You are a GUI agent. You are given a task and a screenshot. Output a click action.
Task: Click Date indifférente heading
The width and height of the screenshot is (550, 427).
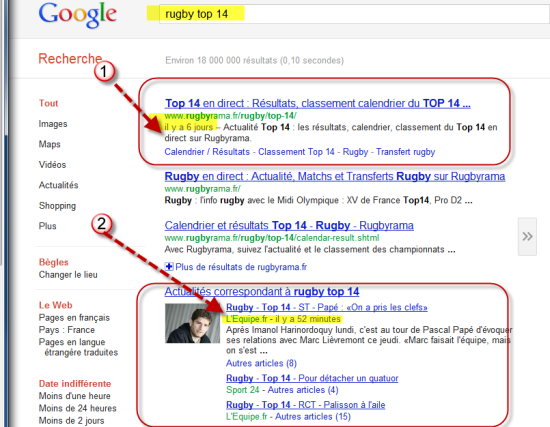coord(75,383)
